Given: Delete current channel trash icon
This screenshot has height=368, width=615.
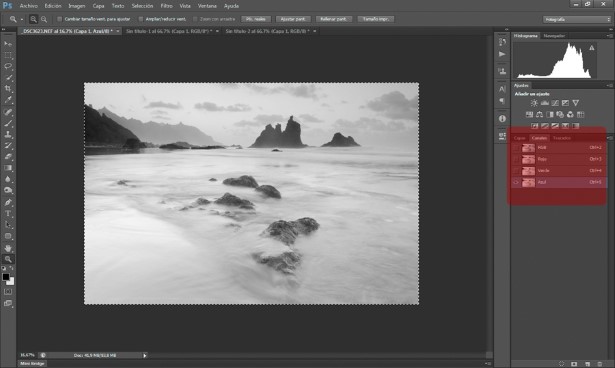Looking at the screenshot, I should tap(600, 364).
